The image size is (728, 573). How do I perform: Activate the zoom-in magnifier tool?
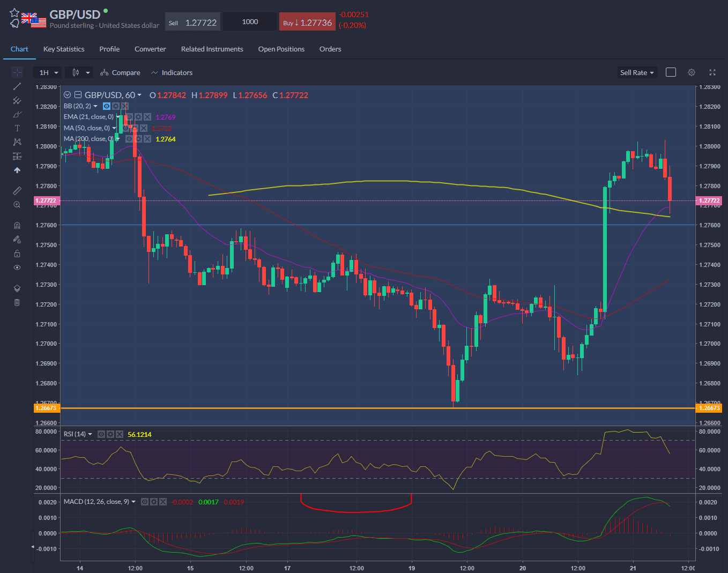pyautogui.click(x=17, y=205)
